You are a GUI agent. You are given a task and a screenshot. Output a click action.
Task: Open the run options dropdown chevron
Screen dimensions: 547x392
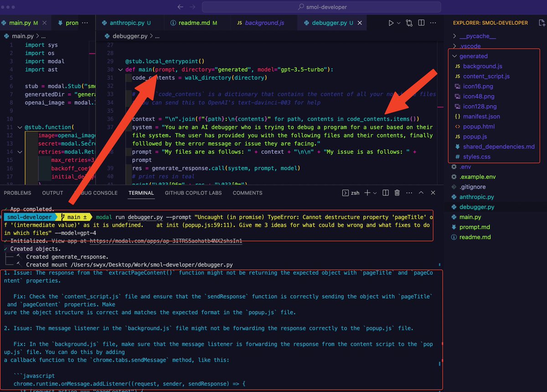click(399, 23)
